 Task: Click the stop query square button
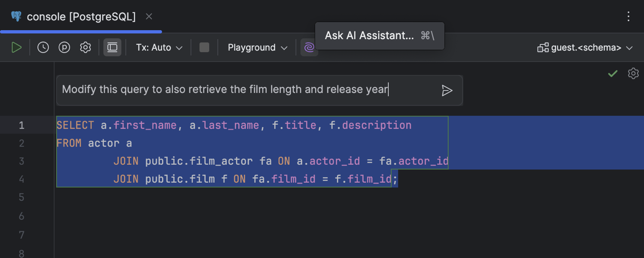tap(204, 47)
